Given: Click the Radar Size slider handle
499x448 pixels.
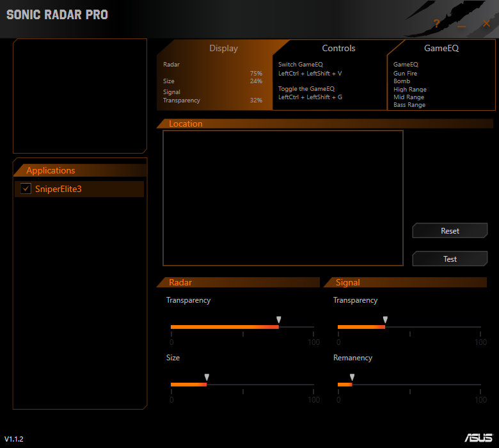Looking at the screenshot, I should [207, 377].
